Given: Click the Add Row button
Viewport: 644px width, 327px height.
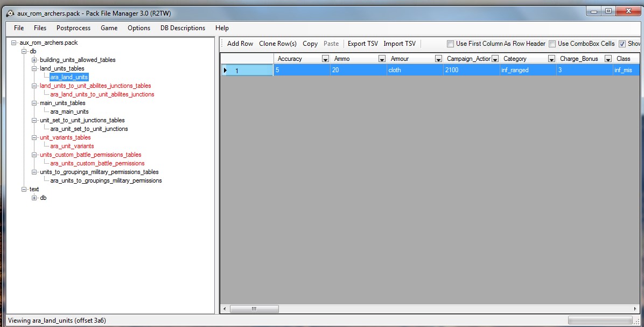Looking at the screenshot, I should (240, 44).
